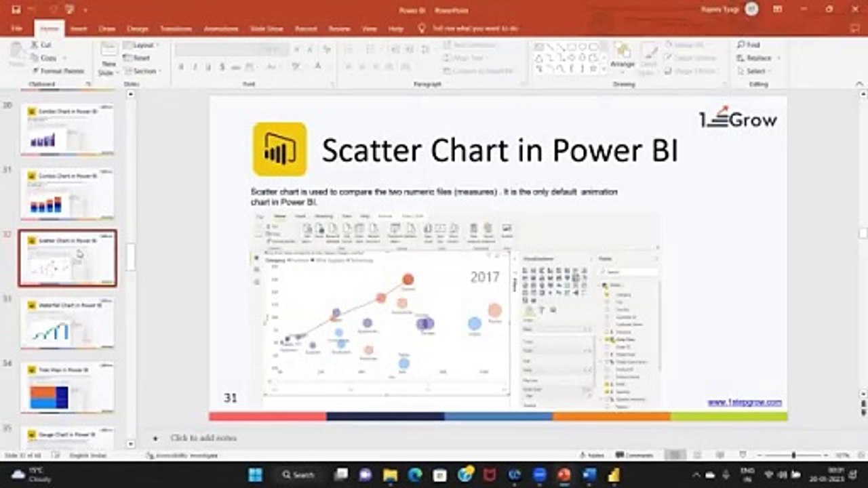Open the Section dropdown

point(142,71)
